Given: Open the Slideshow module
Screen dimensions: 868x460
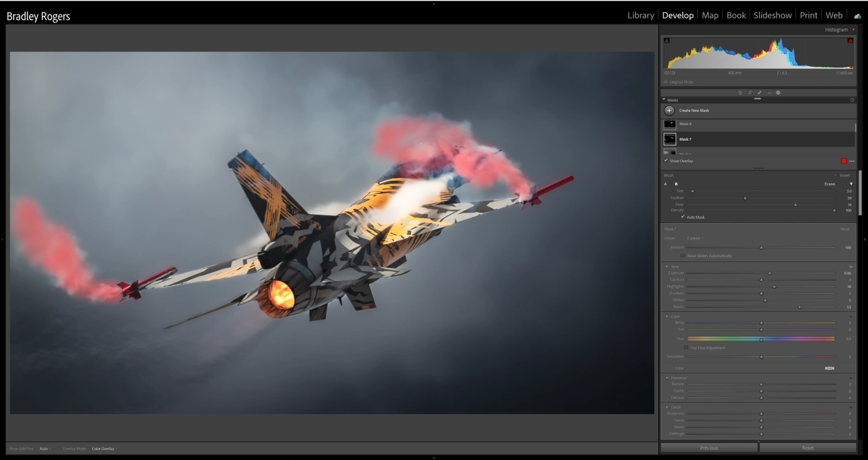Looking at the screenshot, I should point(772,15).
